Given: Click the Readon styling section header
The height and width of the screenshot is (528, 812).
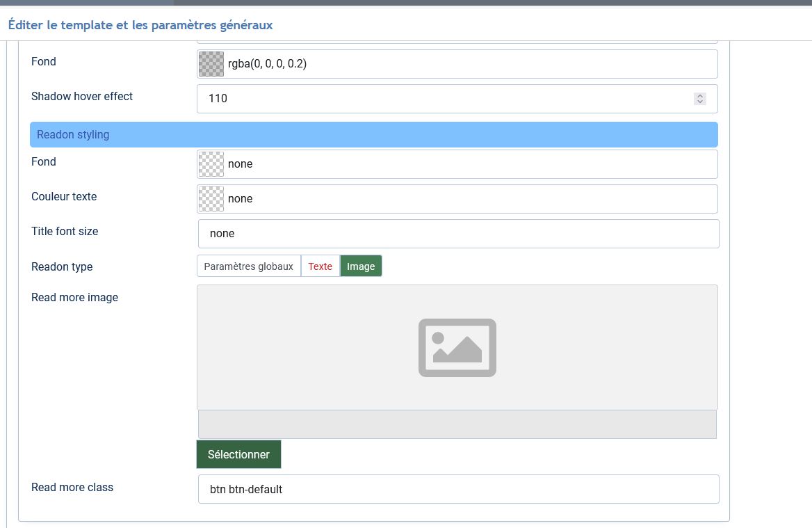Looking at the screenshot, I should point(373,135).
